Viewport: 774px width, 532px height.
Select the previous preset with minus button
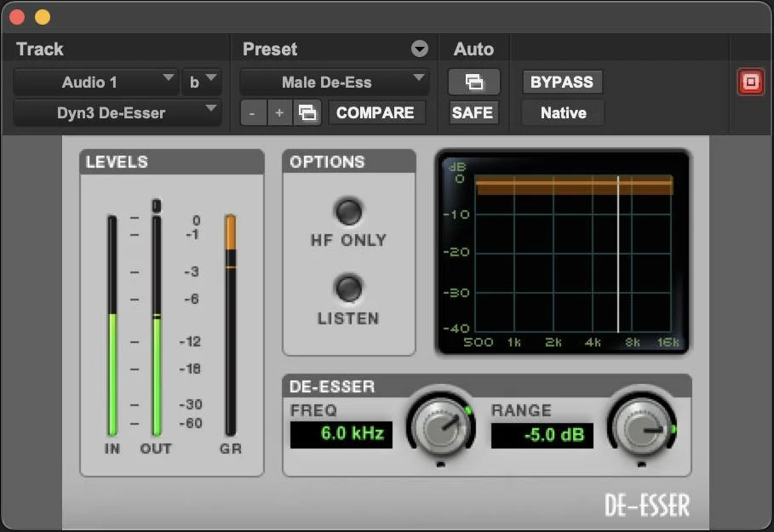(x=253, y=113)
